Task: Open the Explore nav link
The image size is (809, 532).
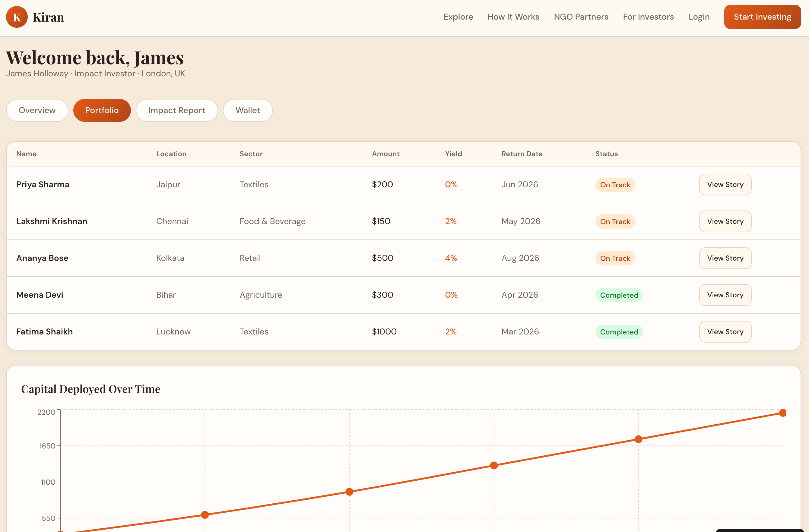Action: coord(458,17)
